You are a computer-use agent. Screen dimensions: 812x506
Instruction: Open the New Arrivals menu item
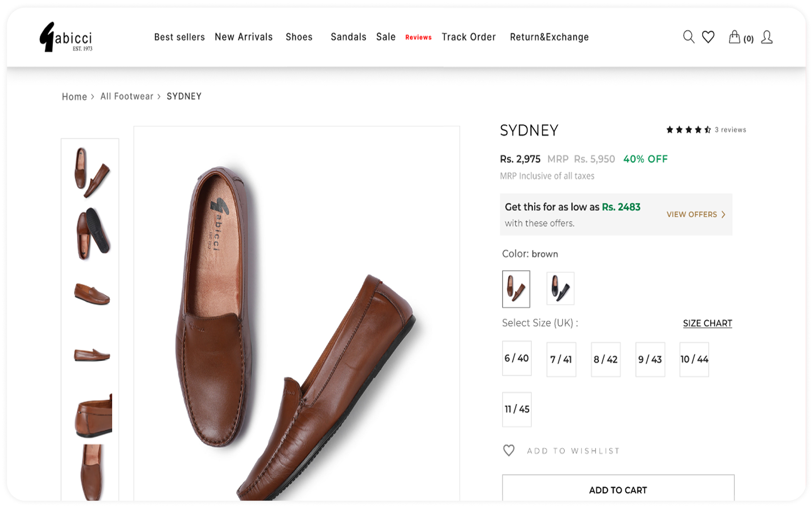(243, 37)
